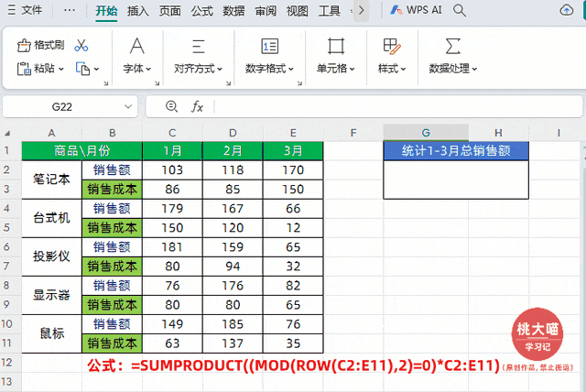The height and width of the screenshot is (392, 586).
Task: Select row 2 header
Action: click(6, 169)
